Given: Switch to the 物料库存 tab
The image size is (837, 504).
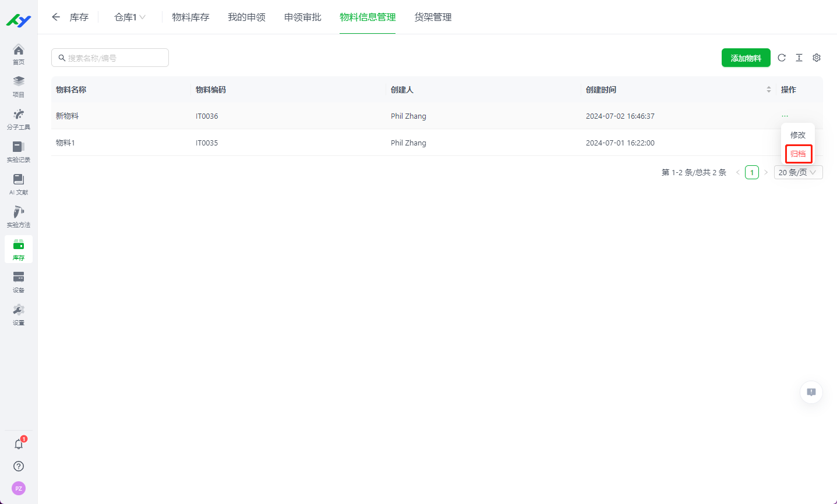Looking at the screenshot, I should (x=190, y=17).
